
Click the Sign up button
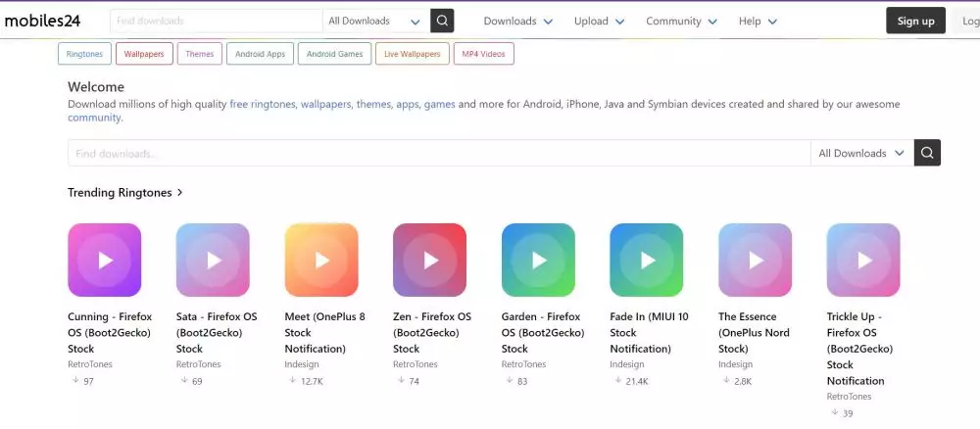coord(915,21)
